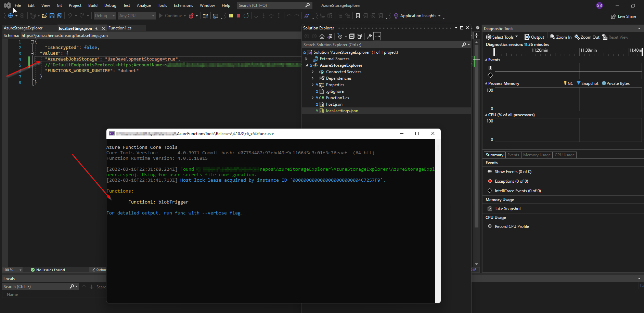The width and height of the screenshot is (644, 313).
Task: Click the Live Share link
Action: click(624, 16)
